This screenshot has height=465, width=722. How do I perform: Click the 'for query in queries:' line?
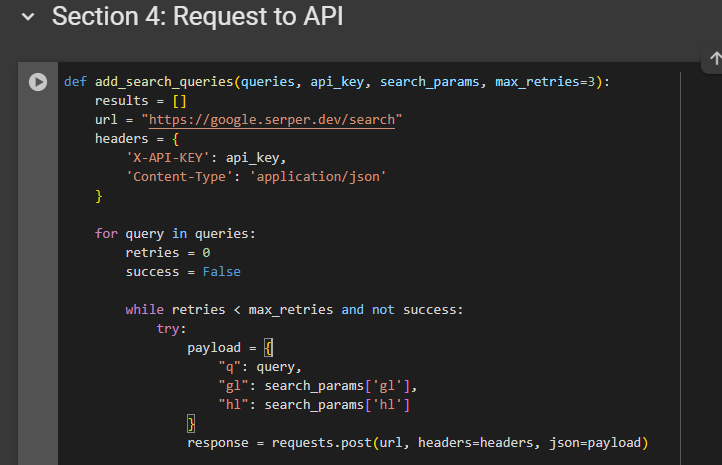point(175,234)
